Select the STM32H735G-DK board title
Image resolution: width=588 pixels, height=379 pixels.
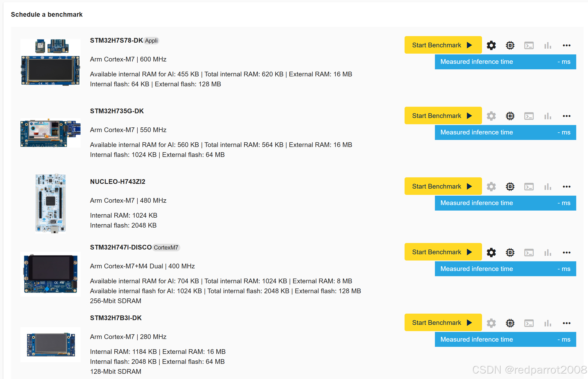click(117, 111)
